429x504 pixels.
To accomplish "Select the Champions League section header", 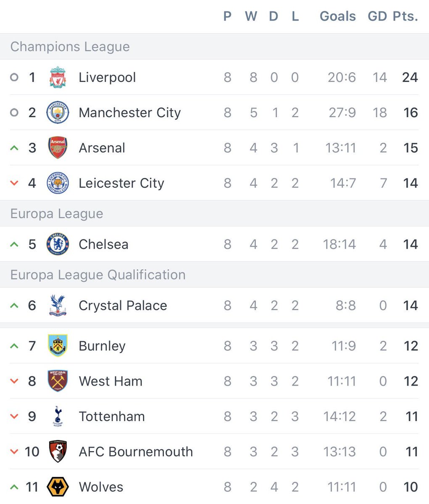I will coord(214,47).
